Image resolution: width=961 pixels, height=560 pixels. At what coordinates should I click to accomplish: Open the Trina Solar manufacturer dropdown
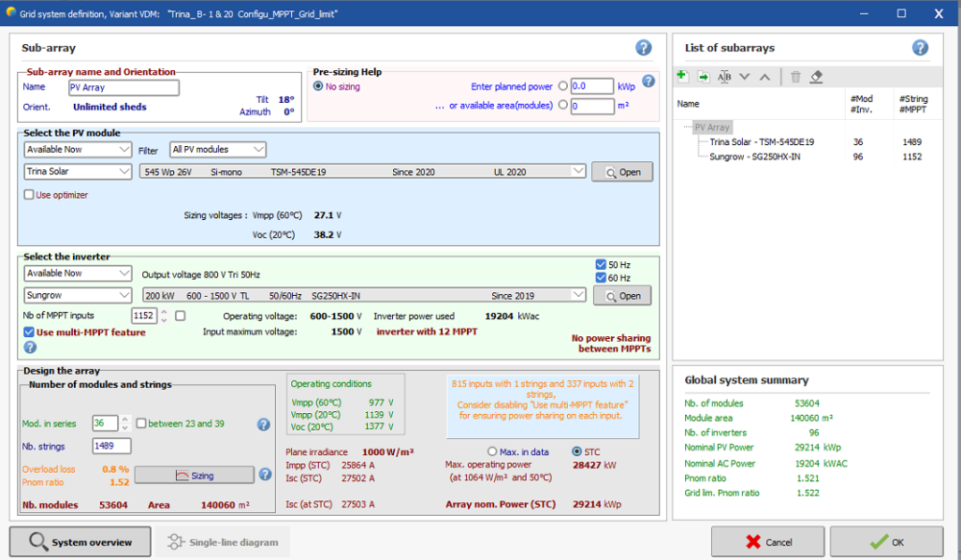[x=78, y=172]
